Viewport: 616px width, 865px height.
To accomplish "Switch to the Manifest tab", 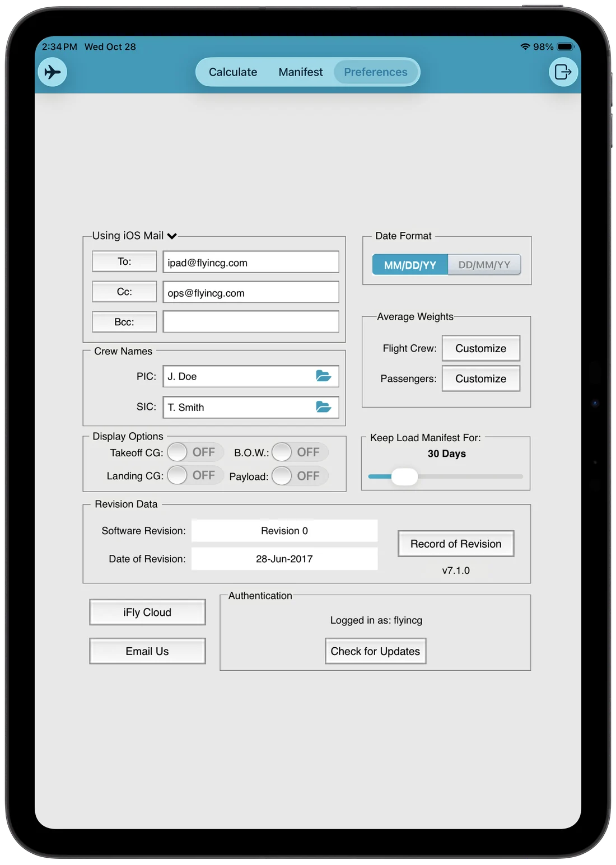I will click(301, 72).
